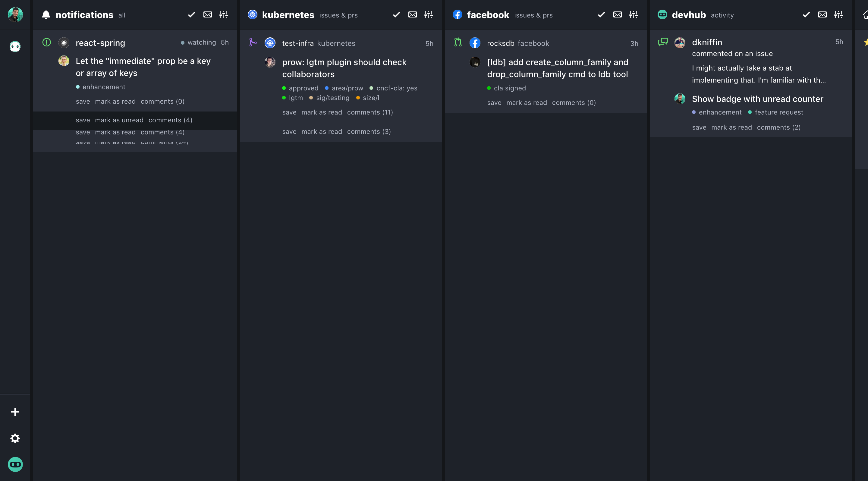Toggle 'mark as unread' on highlighted notification
Screen dimensions: 868x481
[119, 120]
